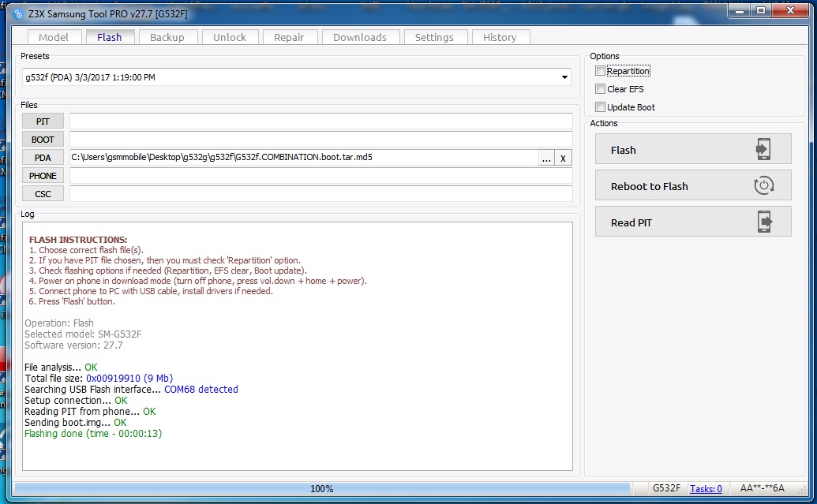Click the PHONE file button
The height and width of the screenshot is (504, 817).
pyautogui.click(x=43, y=176)
